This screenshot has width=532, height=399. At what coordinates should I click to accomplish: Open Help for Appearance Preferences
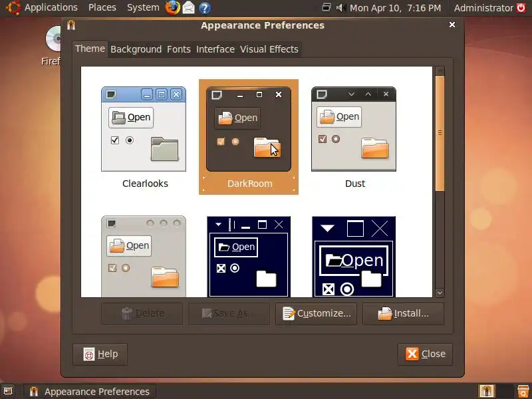point(100,354)
